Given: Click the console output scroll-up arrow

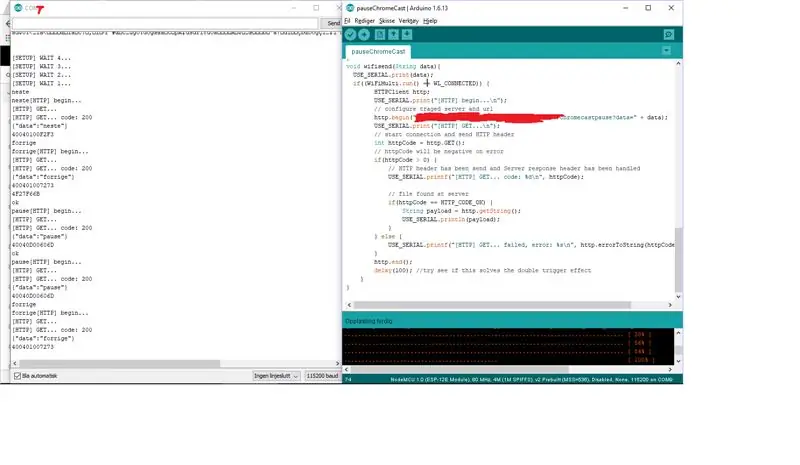Looking at the screenshot, I should coord(678,333).
